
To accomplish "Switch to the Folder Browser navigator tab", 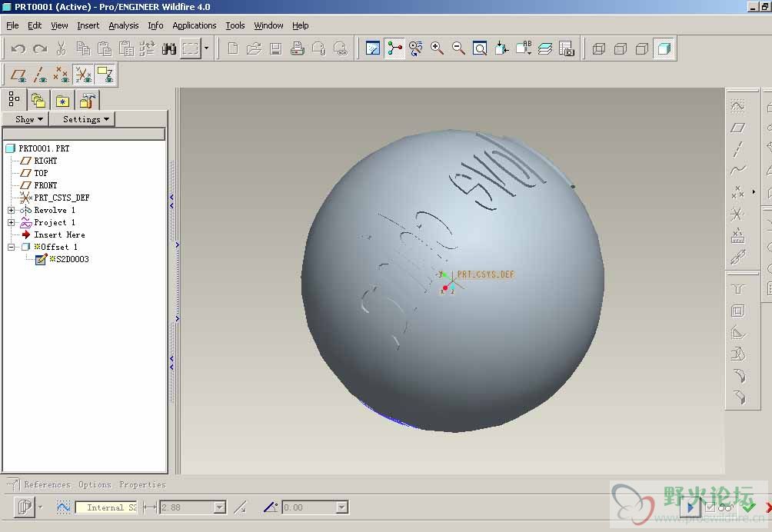I will click(38, 101).
